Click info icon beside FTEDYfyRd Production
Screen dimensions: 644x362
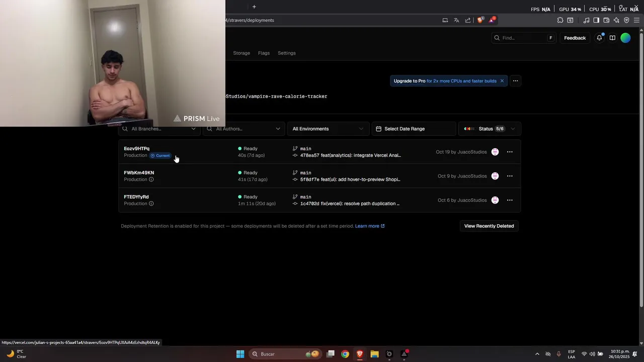[x=151, y=204]
